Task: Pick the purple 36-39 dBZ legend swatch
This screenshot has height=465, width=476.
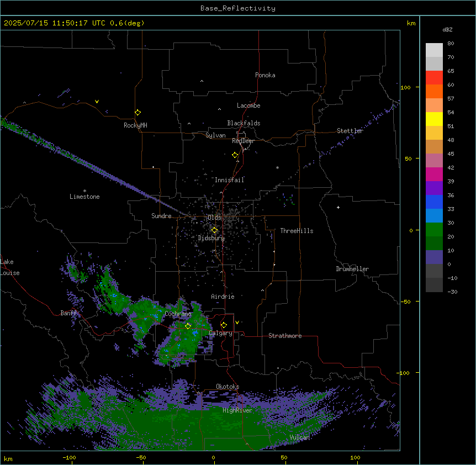Action: click(x=434, y=188)
